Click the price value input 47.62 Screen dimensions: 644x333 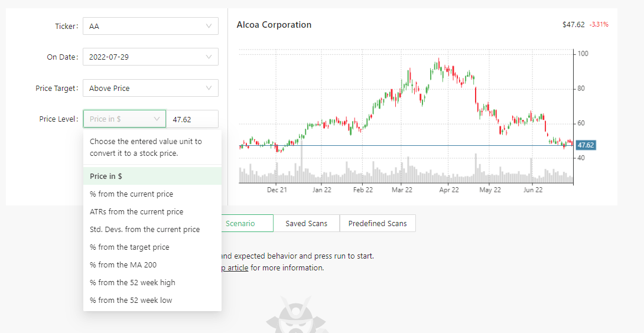point(192,119)
